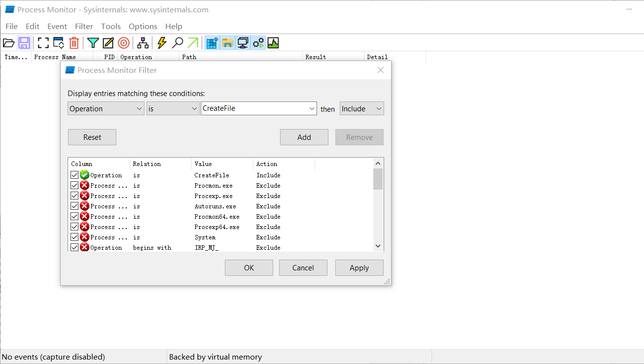Click the Save floppy disk toolbar icon
Viewport: 644px width, 364px height.
pos(24,43)
